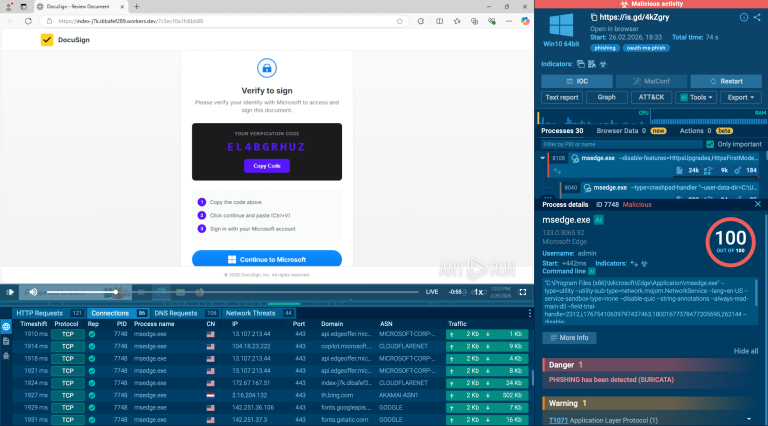
Task: Open Edge Copilot icon
Action: click(525, 21)
